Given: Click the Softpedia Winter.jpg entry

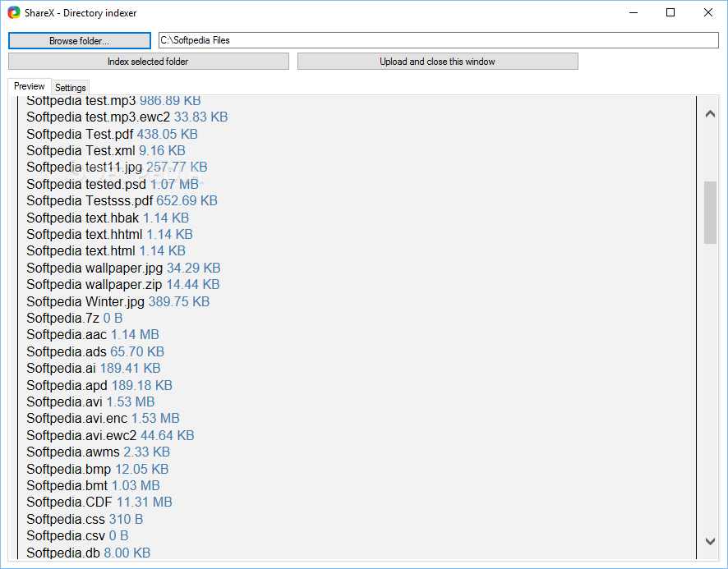Looking at the screenshot, I should (118, 301).
